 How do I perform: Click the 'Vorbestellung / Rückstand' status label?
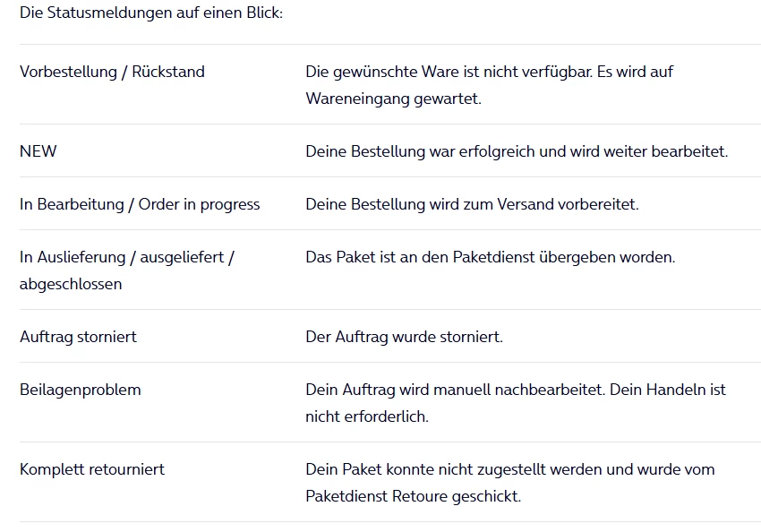(112, 72)
